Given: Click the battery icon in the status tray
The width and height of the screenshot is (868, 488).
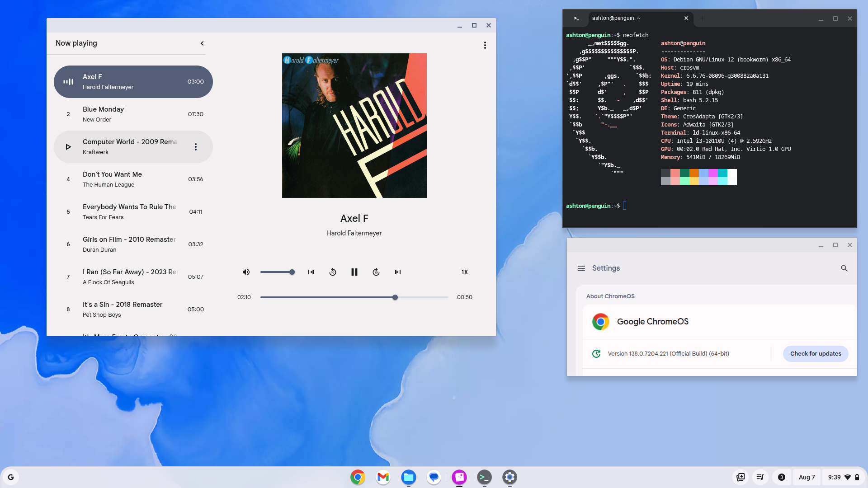Looking at the screenshot, I should point(857,477).
